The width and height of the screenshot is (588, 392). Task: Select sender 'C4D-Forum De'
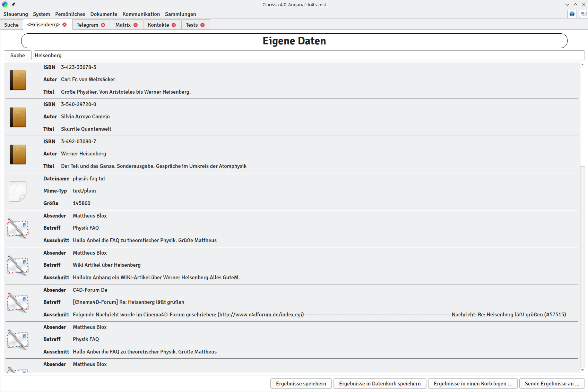tap(90, 290)
